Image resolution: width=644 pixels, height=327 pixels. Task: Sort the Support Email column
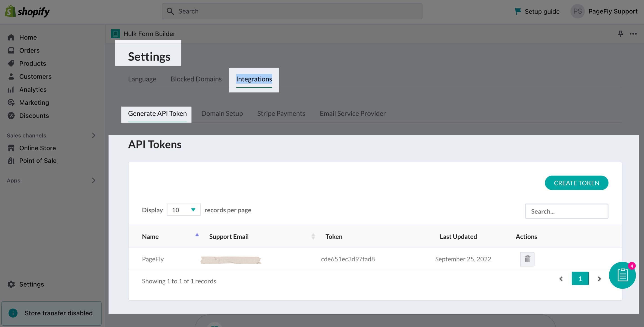click(x=313, y=236)
